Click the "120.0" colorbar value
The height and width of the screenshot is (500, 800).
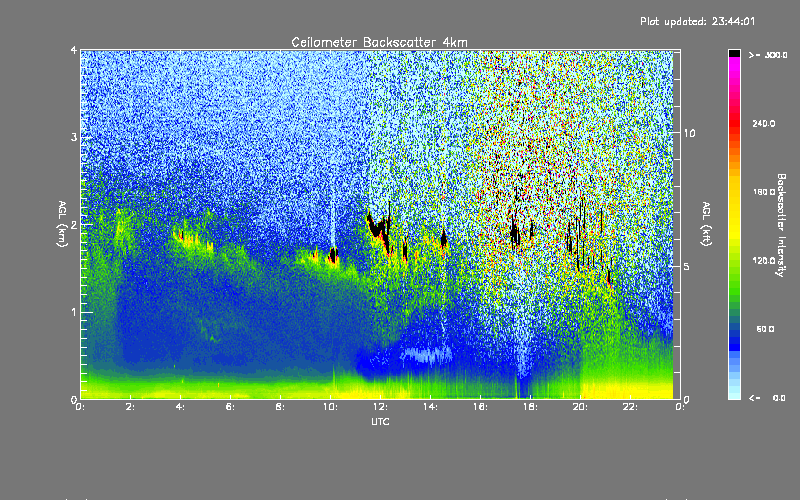tap(764, 261)
